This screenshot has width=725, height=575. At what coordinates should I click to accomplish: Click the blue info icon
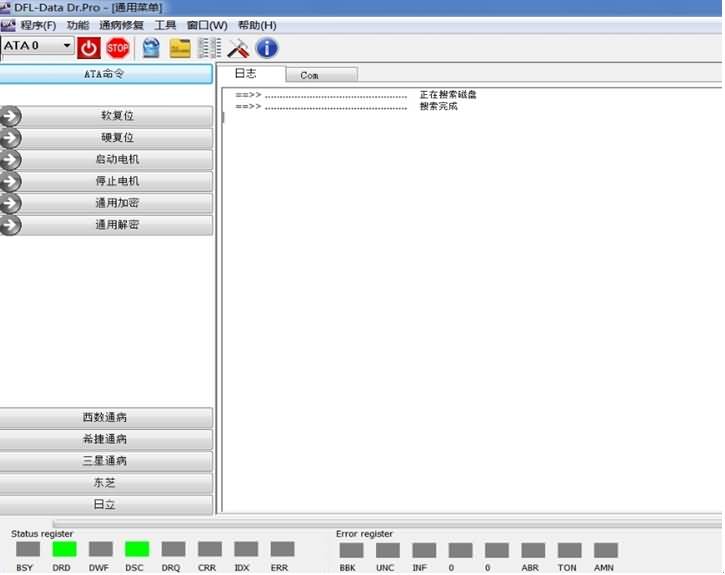pos(267,47)
